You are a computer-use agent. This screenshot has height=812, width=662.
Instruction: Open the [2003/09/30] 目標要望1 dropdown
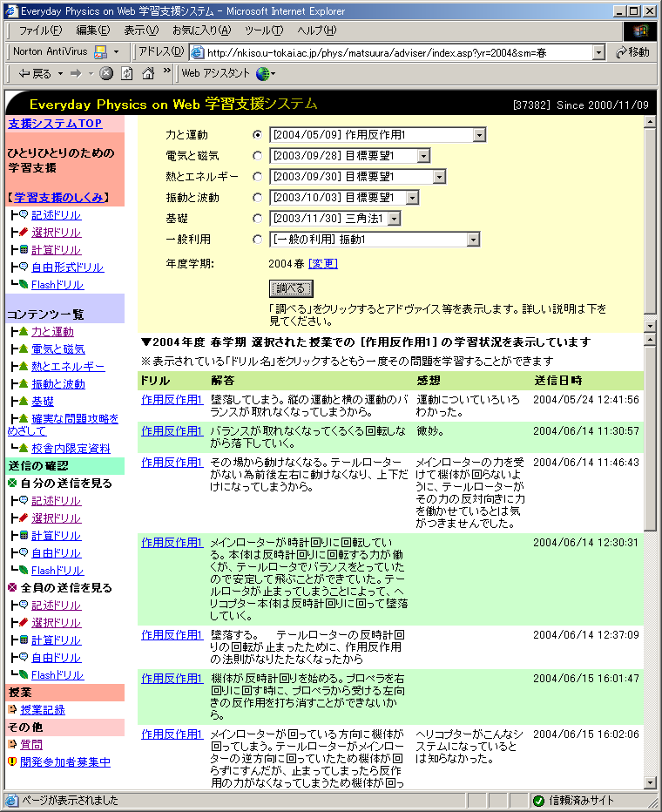click(x=358, y=177)
